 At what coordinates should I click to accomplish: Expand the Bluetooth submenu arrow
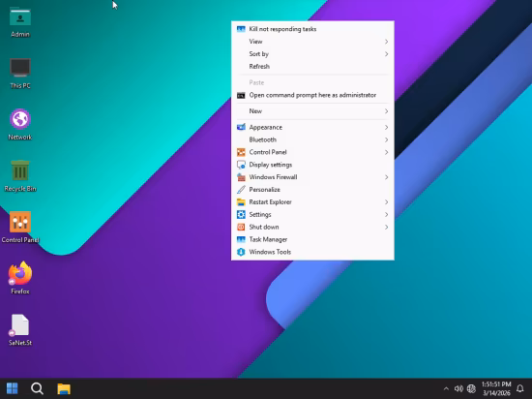tap(387, 139)
